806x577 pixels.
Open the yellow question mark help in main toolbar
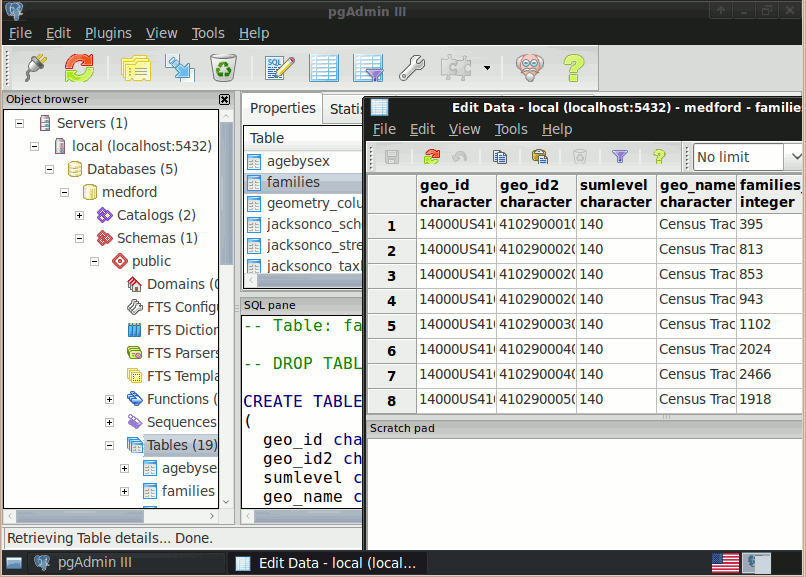click(572, 68)
